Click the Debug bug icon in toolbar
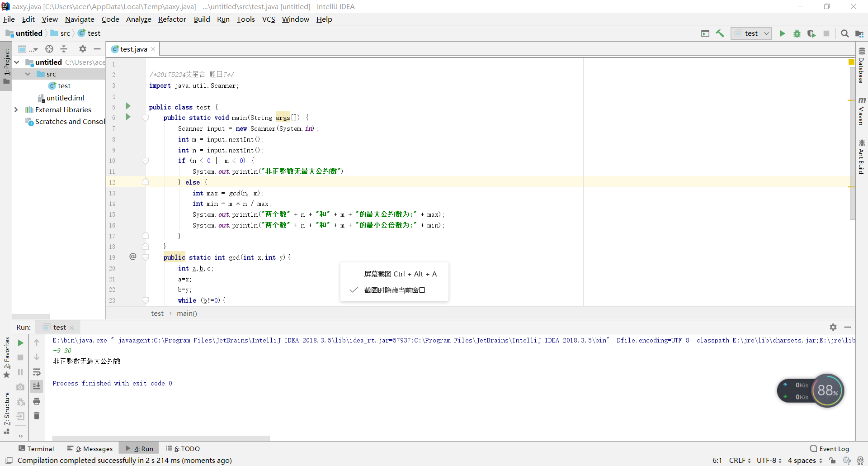 [x=797, y=33]
